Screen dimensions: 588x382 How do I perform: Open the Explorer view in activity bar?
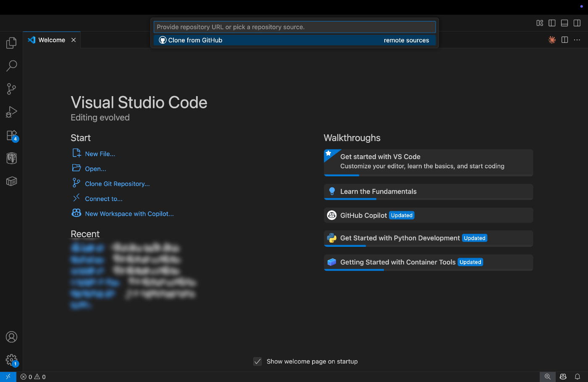click(x=11, y=43)
